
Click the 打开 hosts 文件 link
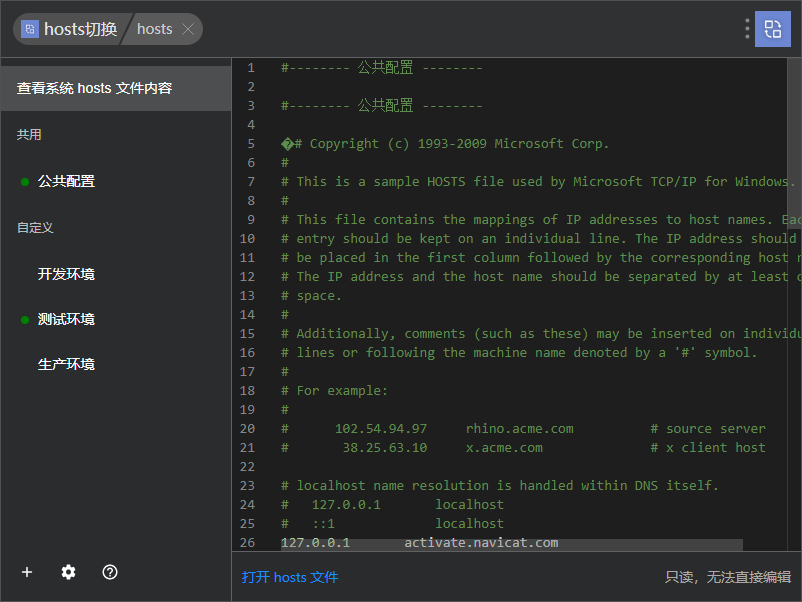(290, 577)
